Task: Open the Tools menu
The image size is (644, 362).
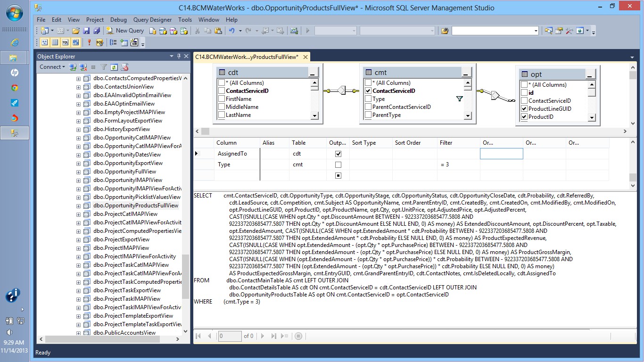Action: 185,20
